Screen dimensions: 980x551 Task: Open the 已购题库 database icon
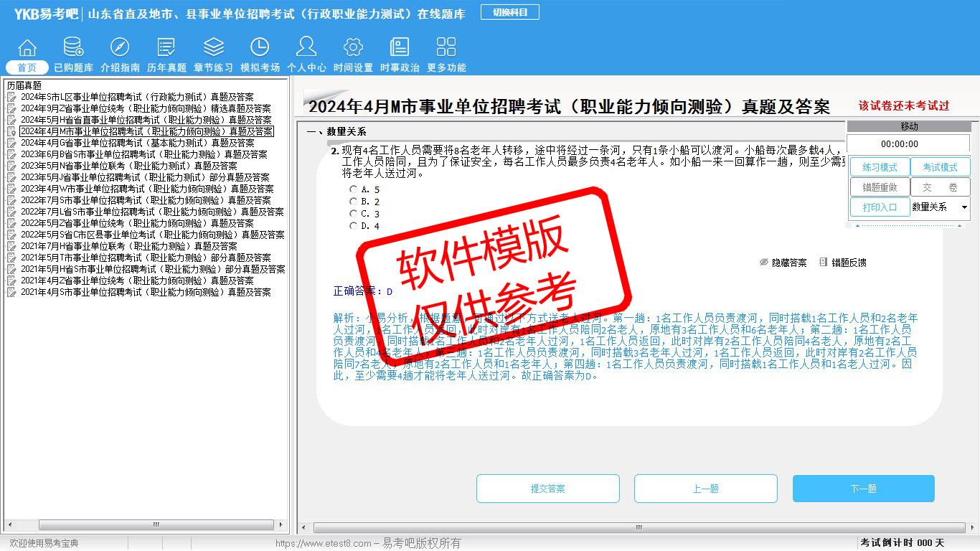click(x=73, y=48)
